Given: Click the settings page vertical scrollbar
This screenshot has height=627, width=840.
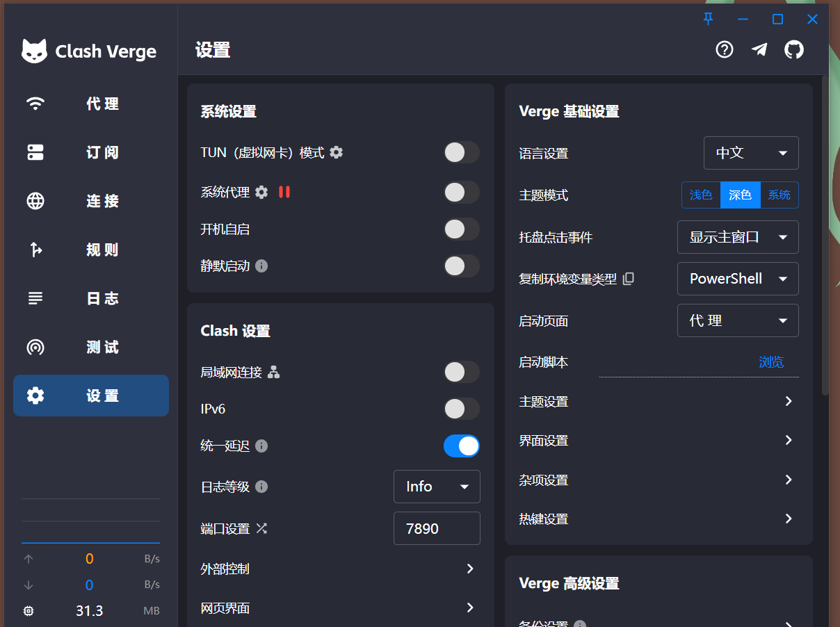Looking at the screenshot, I should (825, 236).
